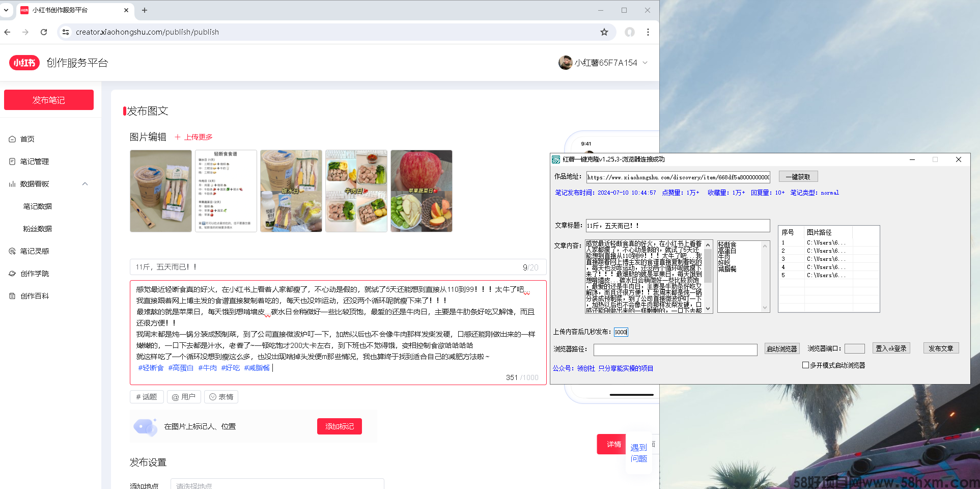Screen dimensions: 980x489
Task: Open Chrome three-dot menu
Action: 648,32
